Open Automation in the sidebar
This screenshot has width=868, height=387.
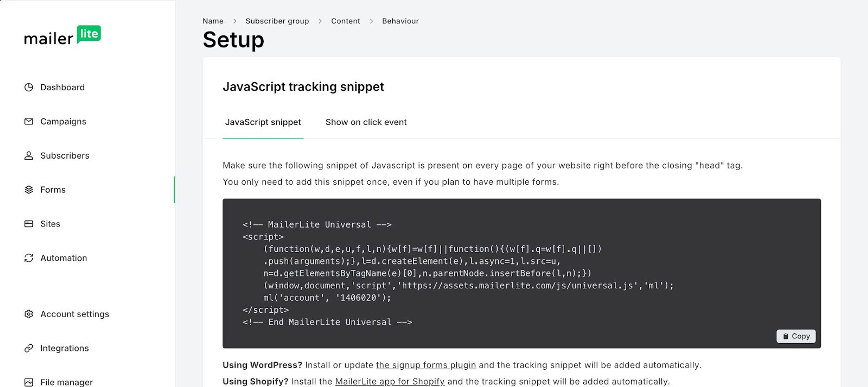coord(64,258)
